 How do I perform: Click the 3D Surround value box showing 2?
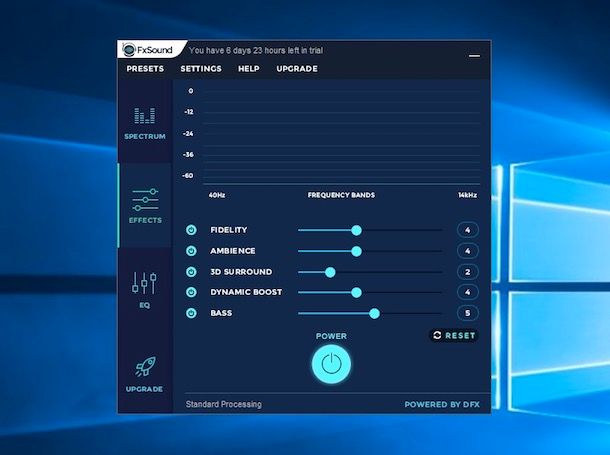467,272
